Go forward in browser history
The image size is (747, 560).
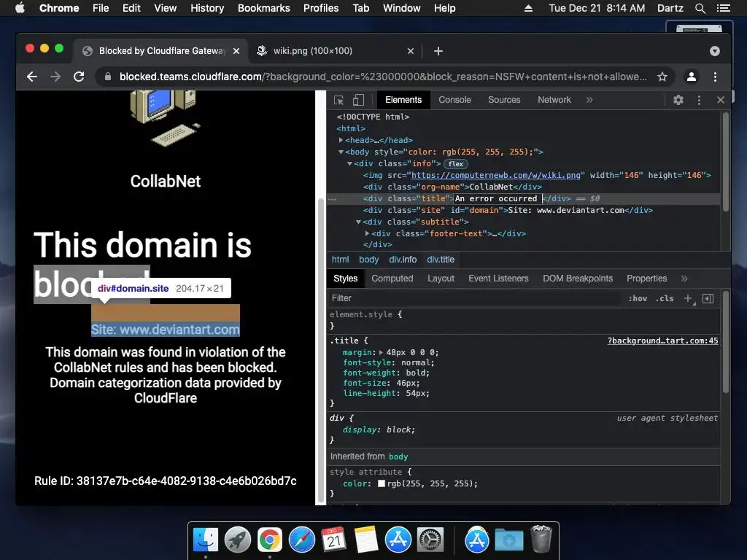55,77
